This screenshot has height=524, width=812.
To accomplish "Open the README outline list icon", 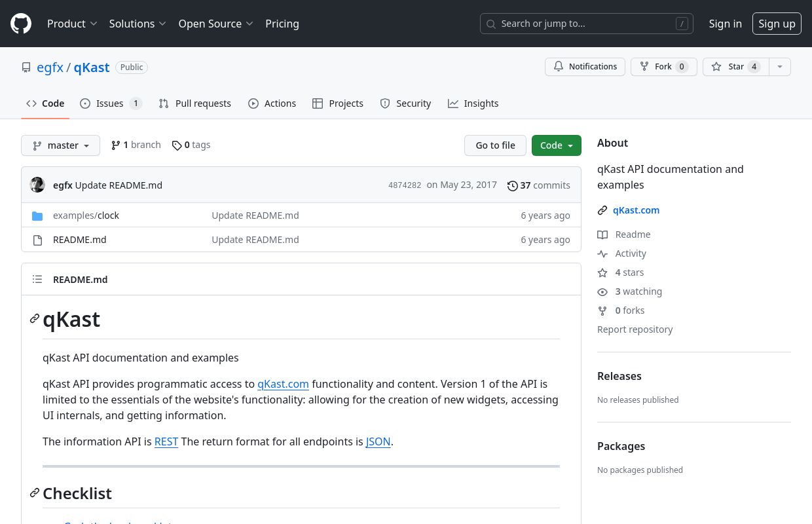I will click(37, 279).
